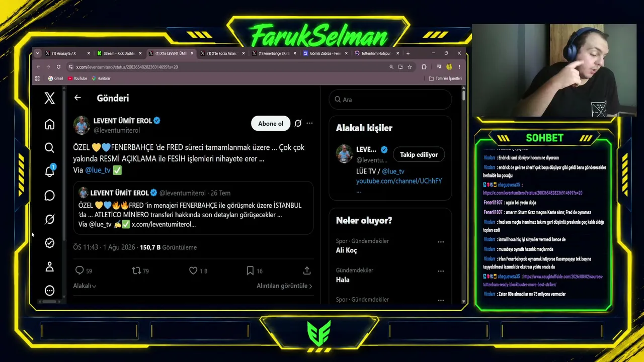Share the post via the share icon

click(307, 270)
